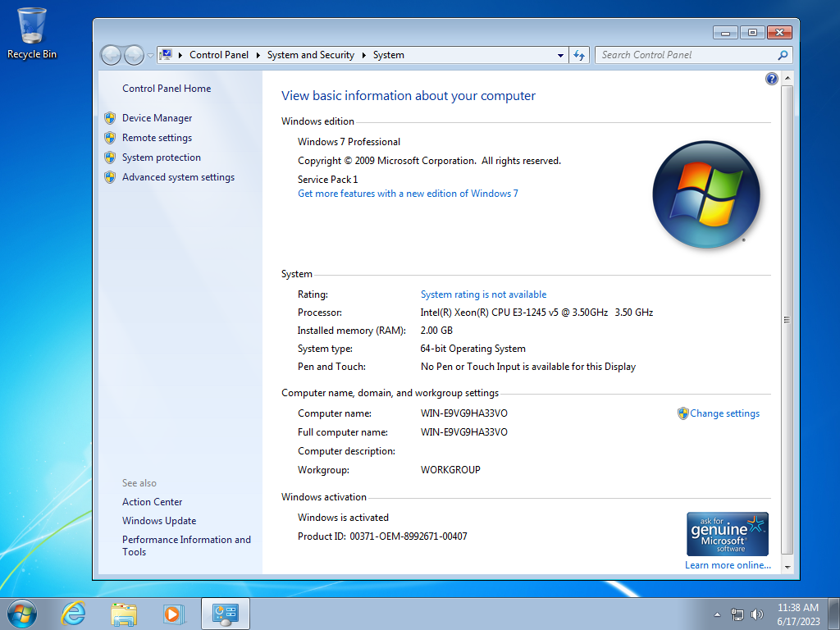The height and width of the screenshot is (630, 840).
Task: Open System protection settings
Action: (162, 157)
